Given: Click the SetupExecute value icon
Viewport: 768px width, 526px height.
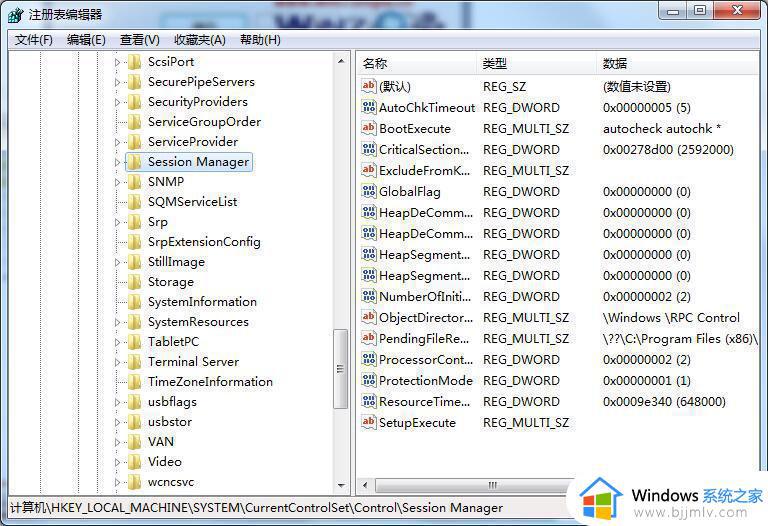Looking at the screenshot, I should point(369,422).
